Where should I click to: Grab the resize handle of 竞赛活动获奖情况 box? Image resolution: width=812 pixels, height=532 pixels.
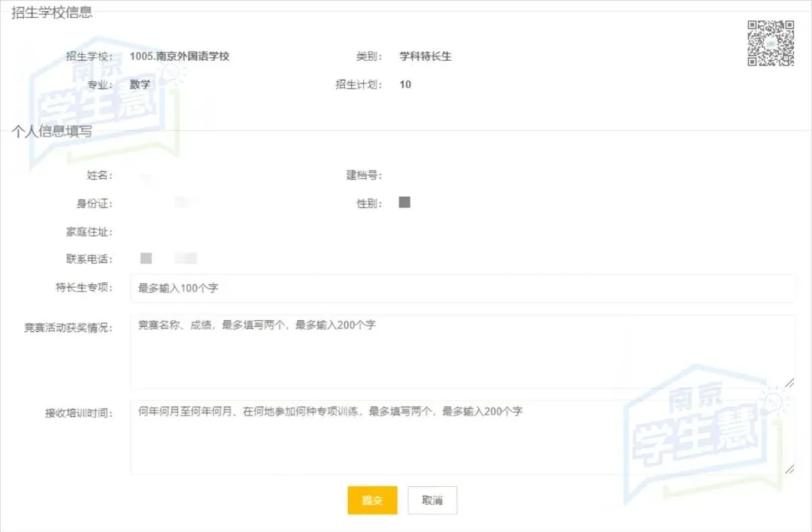coord(789,383)
